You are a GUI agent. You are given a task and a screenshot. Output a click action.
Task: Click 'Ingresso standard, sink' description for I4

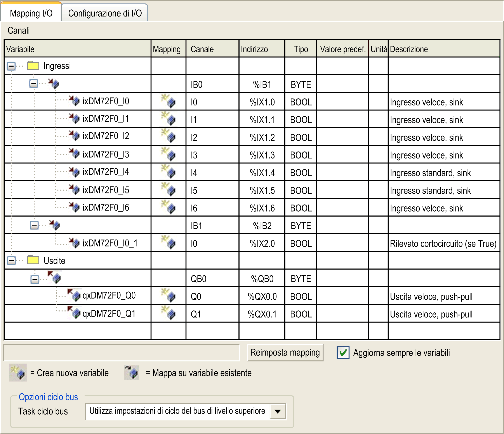[430, 173]
